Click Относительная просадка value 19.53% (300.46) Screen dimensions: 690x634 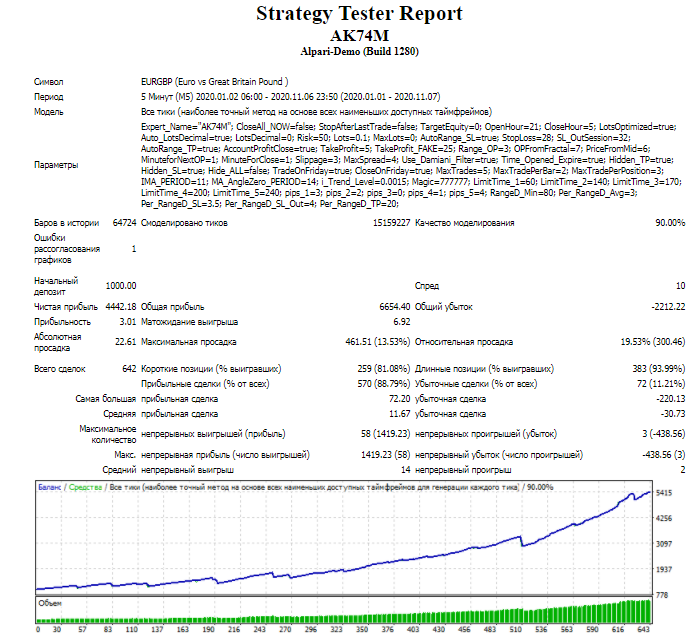coord(653,342)
